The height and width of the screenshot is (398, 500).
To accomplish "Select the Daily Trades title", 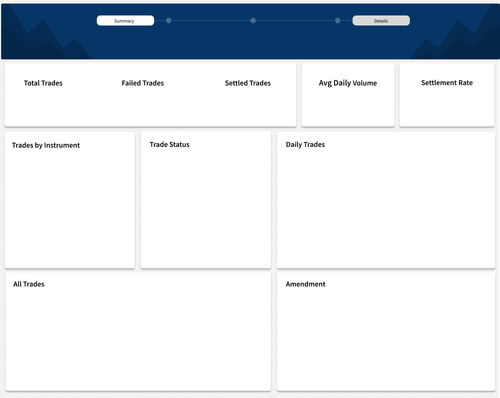I will pyautogui.click(x=305, y=145).
